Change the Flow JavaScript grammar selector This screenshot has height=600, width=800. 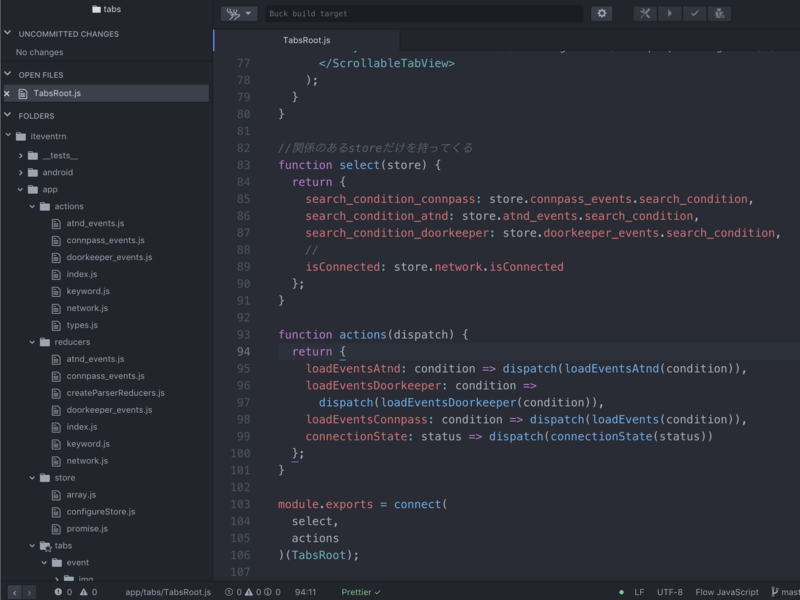pyautogui.click(x=727, y=592)
